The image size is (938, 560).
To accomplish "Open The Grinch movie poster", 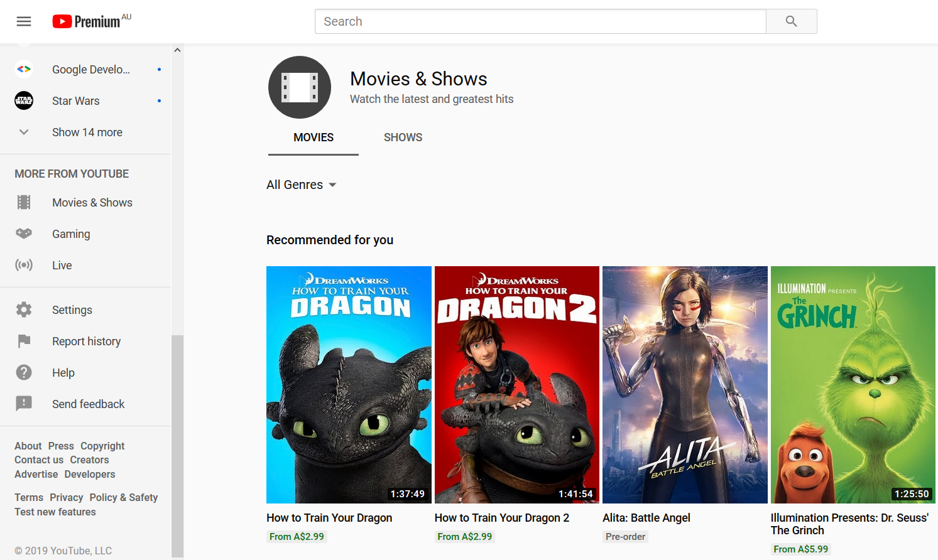I will (x=853, y=384).
